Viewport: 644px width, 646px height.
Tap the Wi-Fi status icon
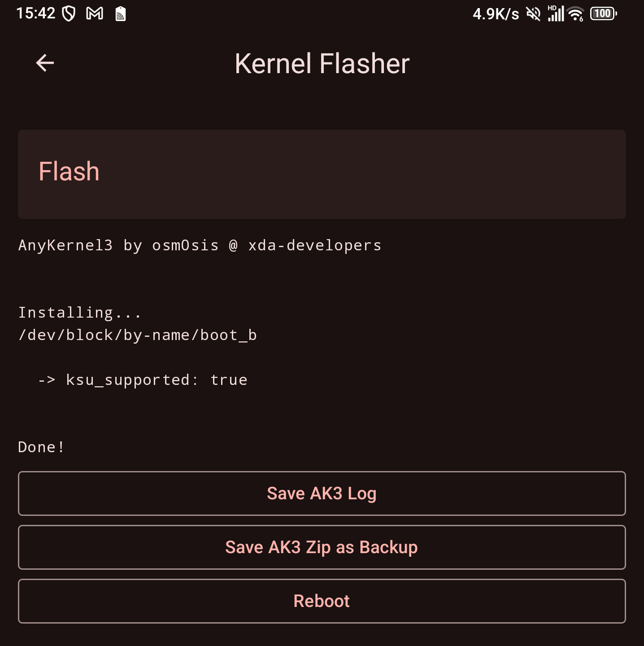(x=576, y=14)
